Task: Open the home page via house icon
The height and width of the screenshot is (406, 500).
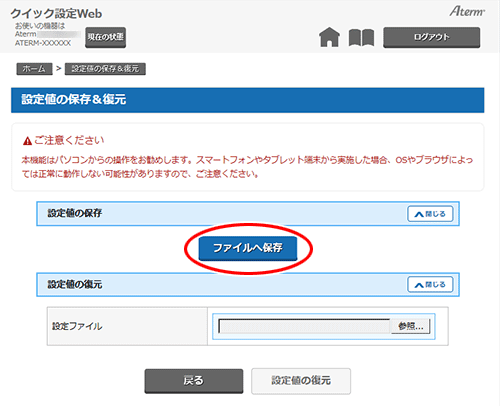Action: [329, 37]
